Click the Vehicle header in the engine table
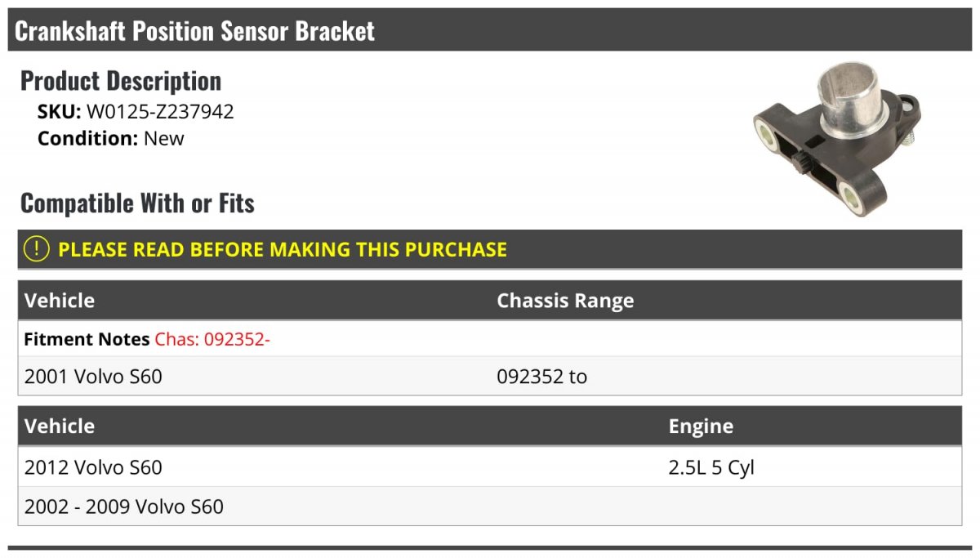Screen dimensions: 980x558 [60, 426]
